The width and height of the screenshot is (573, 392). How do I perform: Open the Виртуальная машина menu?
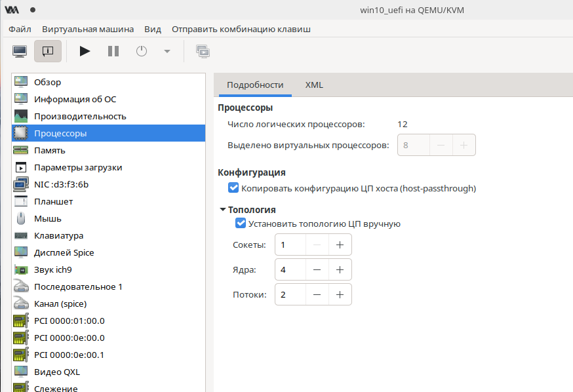[x=88, y=29]
